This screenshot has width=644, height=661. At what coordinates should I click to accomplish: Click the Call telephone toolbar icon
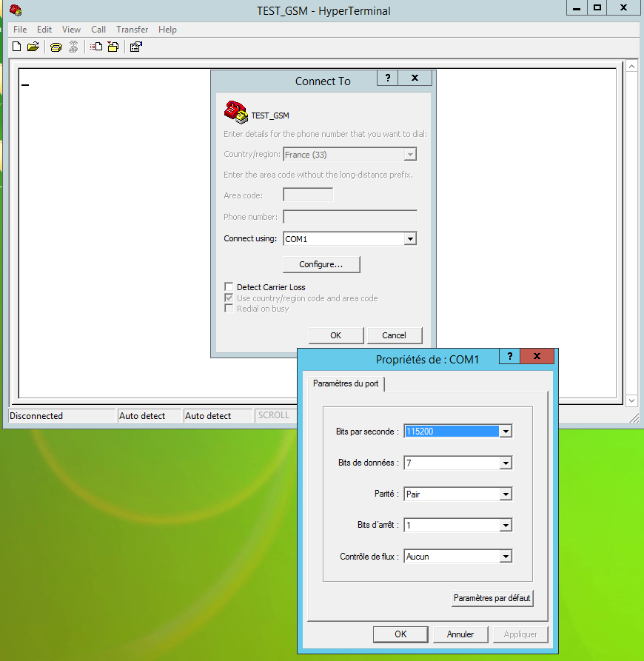coord(56,47)
